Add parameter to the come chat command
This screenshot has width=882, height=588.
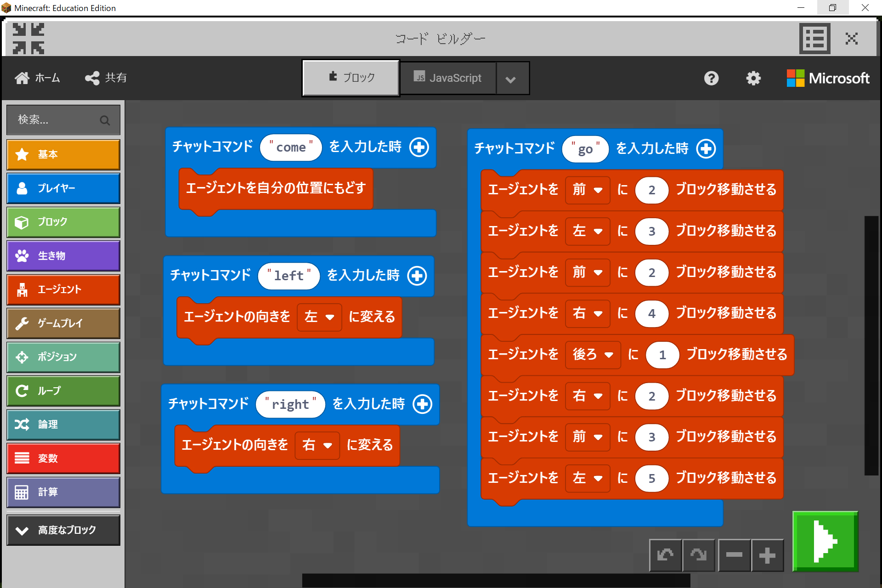pyautogui.click(x=419, y=147)
